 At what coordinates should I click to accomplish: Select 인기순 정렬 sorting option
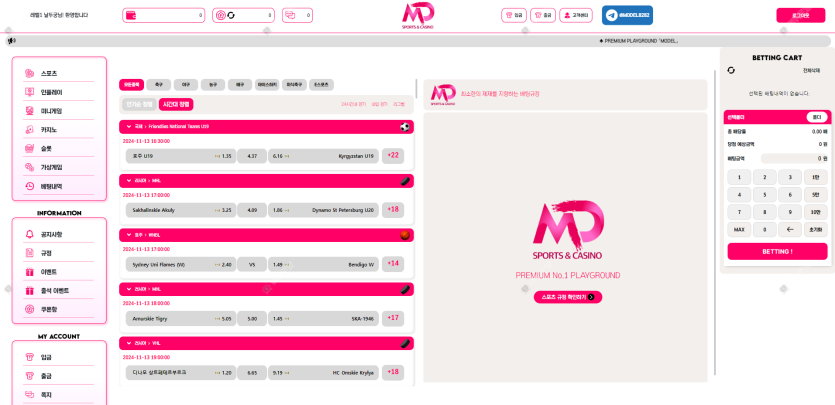[x=140, y=104]
